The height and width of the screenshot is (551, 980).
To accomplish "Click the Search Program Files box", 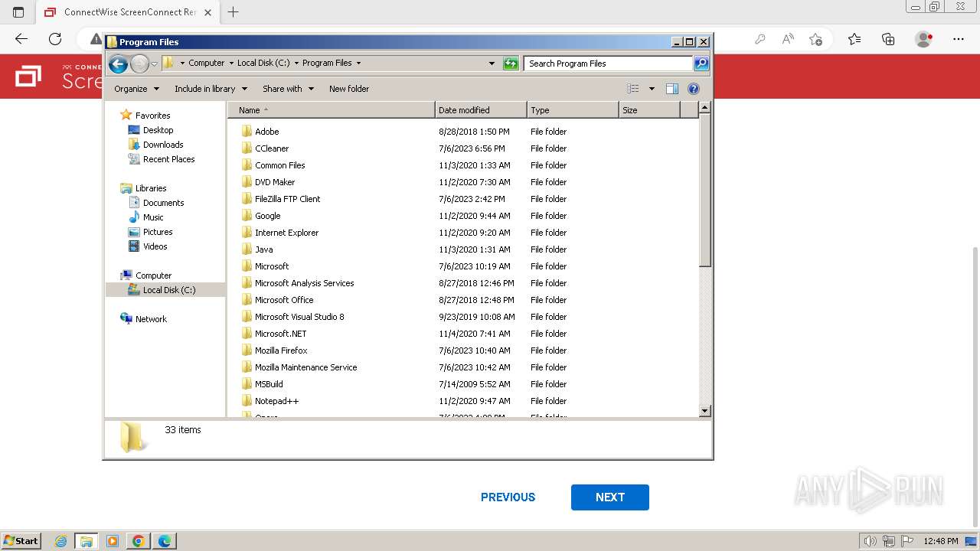I will click(609, 64).
